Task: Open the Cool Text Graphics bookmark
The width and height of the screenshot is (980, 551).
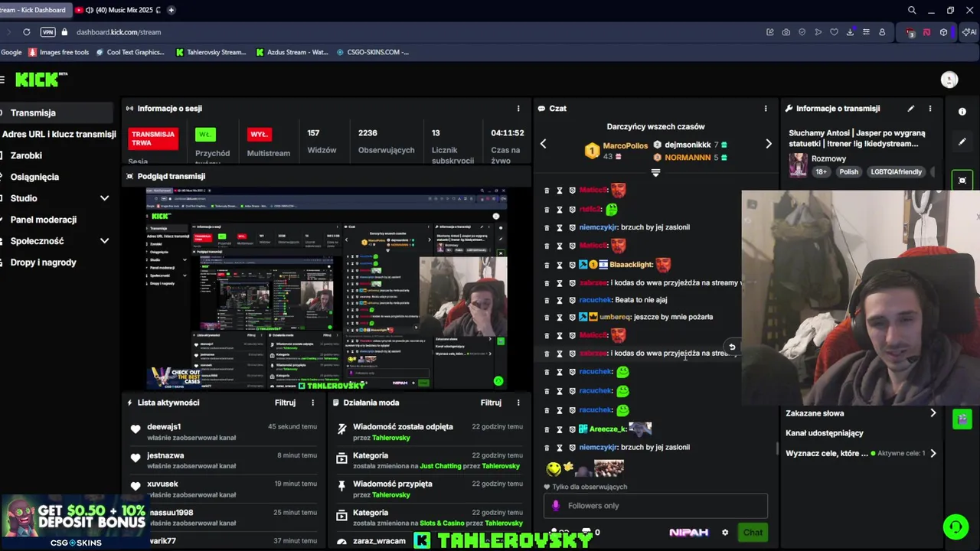Action: tap(130, 52)
